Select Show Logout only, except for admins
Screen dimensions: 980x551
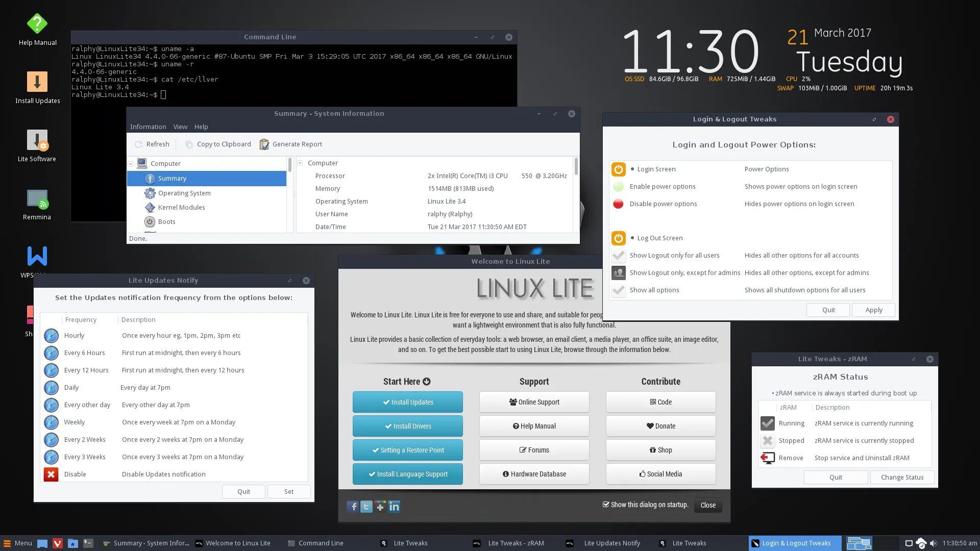click(619, 273)
